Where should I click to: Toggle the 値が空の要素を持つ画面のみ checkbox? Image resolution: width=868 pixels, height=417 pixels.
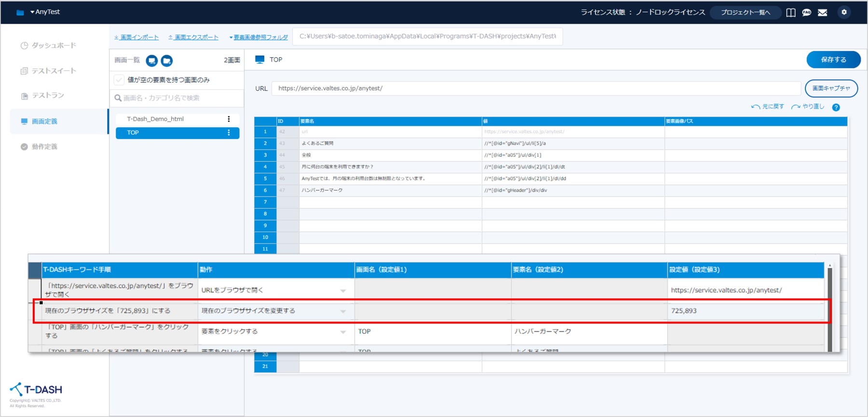[x=119, y=80]
